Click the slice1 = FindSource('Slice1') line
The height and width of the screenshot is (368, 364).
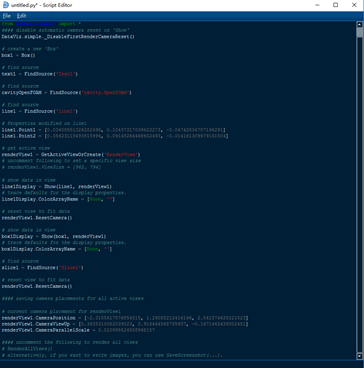(43, 268)
